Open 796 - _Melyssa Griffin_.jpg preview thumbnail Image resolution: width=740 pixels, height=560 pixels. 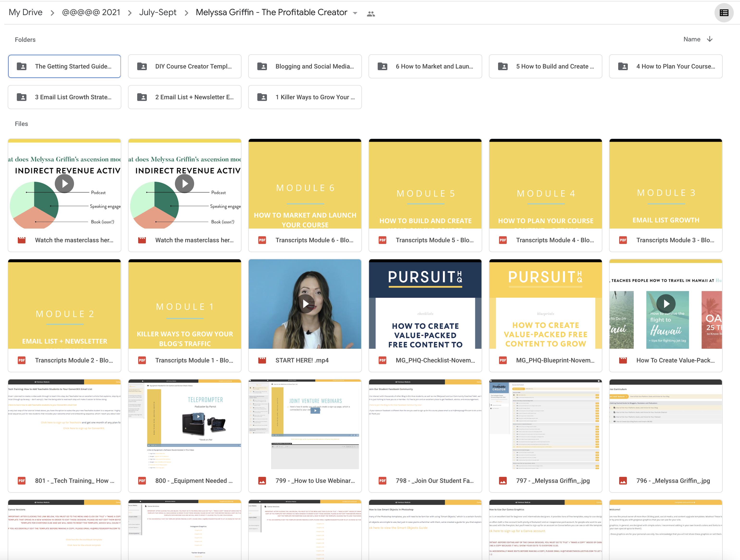click(666, 424)
